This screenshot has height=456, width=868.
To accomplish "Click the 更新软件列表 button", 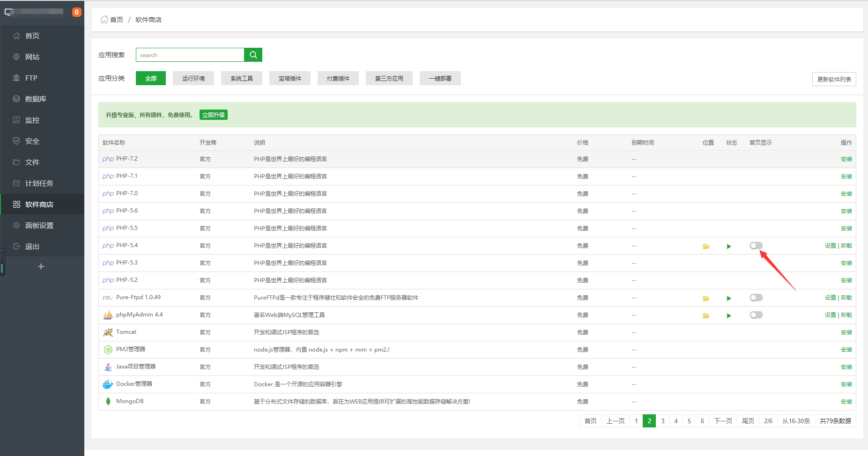I will coord(834,79).
